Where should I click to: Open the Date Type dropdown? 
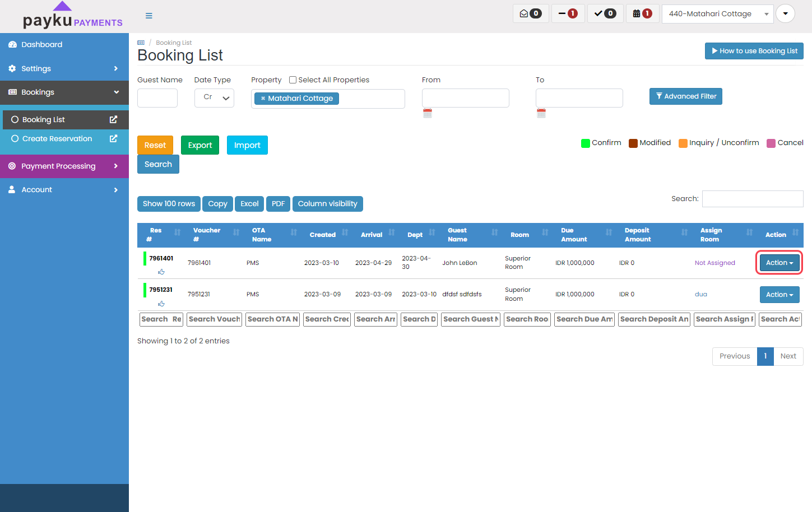click(214, 97)
